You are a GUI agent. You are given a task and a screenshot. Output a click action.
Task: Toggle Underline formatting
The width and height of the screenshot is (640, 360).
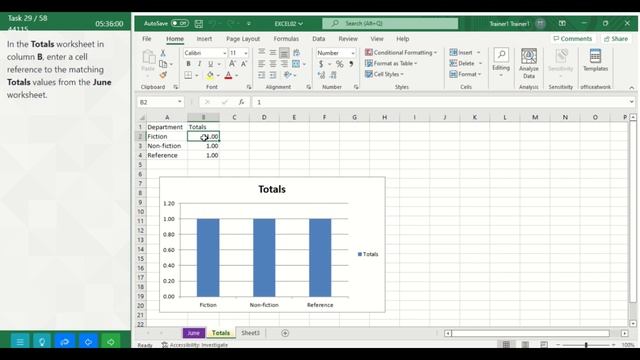210,64
